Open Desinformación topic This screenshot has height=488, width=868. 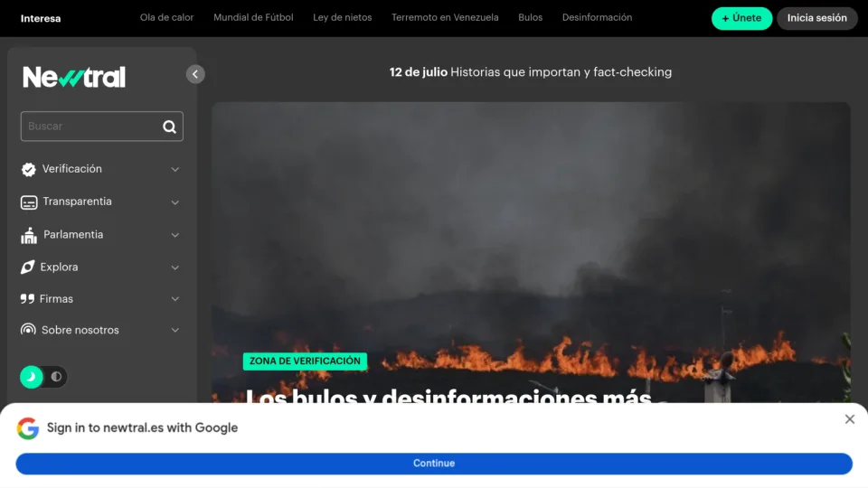(x=598, y=18)
